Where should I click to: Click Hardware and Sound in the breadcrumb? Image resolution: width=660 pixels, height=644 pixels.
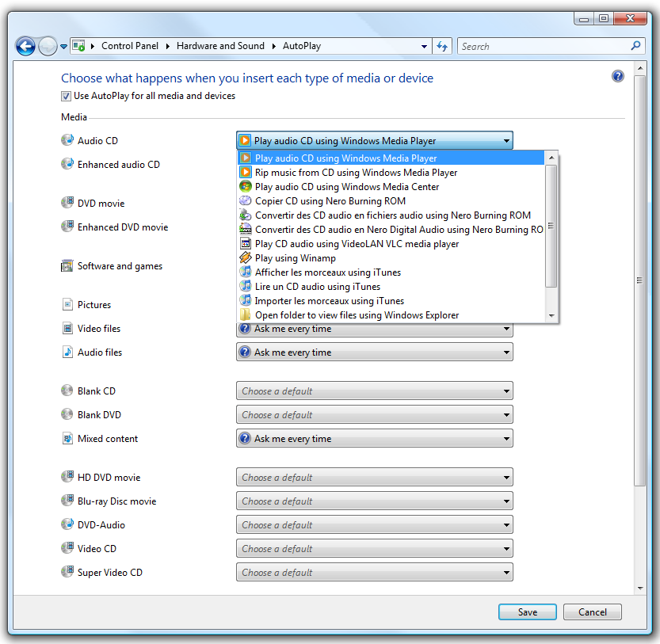pos(220,46)
